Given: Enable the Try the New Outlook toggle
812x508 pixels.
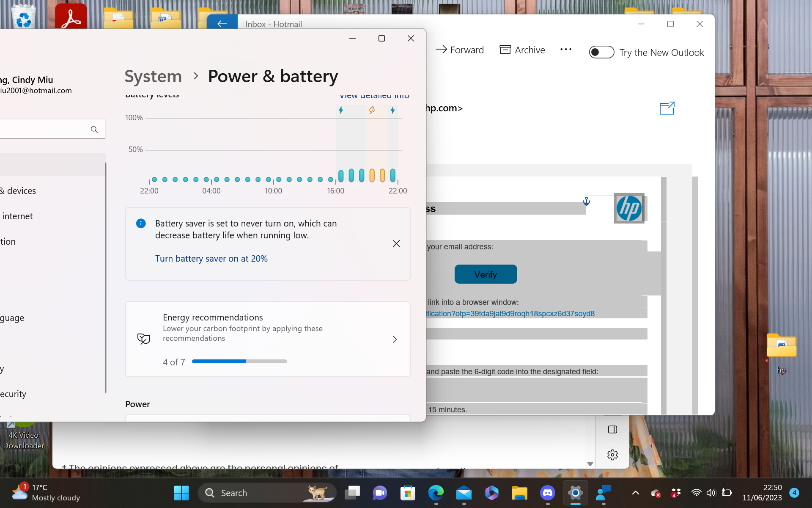Looking at the screenshot, I should click(x=601, y=52).
